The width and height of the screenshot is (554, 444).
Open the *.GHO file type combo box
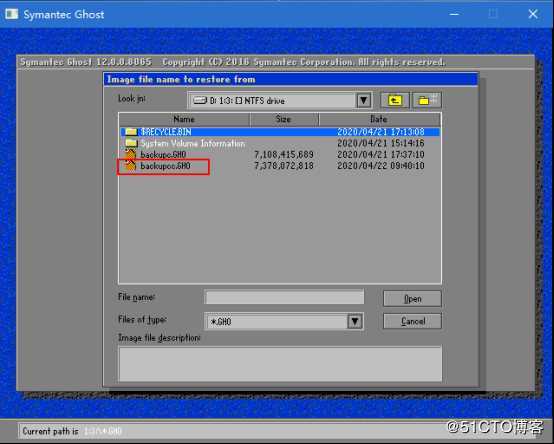tap(284, 321)
